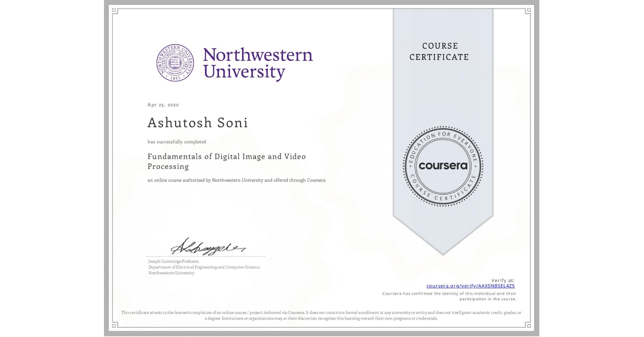Image resolution: width=644 pixels, height=337 pixels.
Task: Click the date 'Apr 25, 2020'
Action: (x=162, y=105)
